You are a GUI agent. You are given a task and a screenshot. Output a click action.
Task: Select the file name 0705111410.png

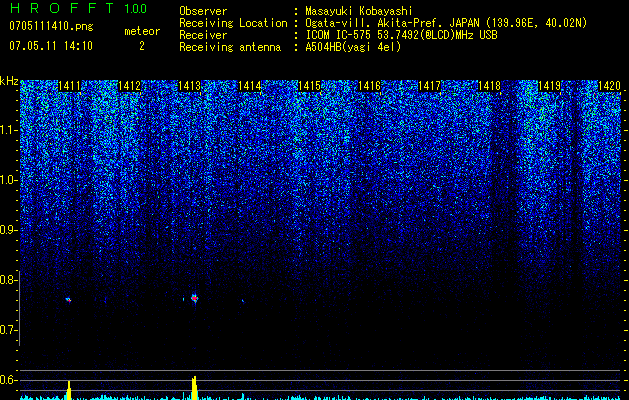coord(51,27)
